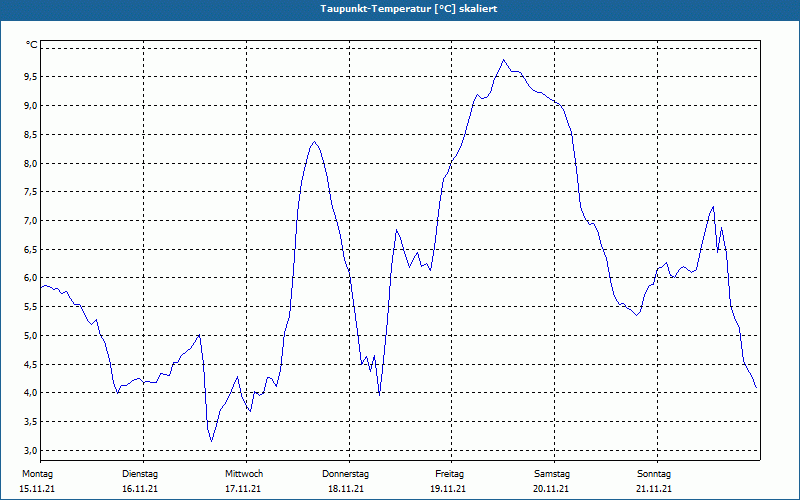Click the 6,0 axis value
Screen dimensions: 800x500
(32, 278)
